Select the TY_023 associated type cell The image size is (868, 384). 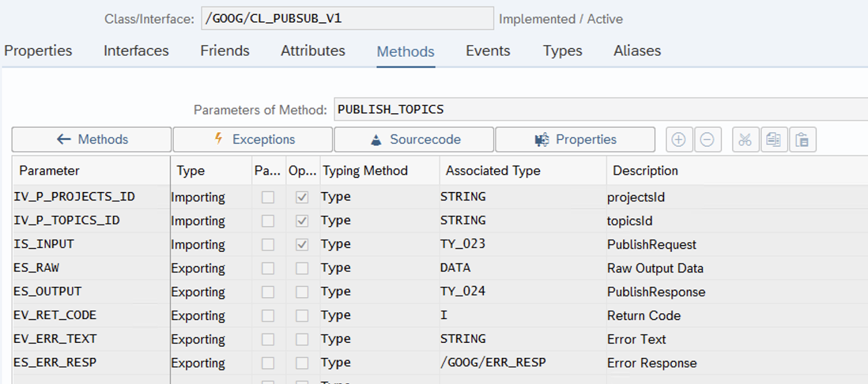[x=463, y=244]
